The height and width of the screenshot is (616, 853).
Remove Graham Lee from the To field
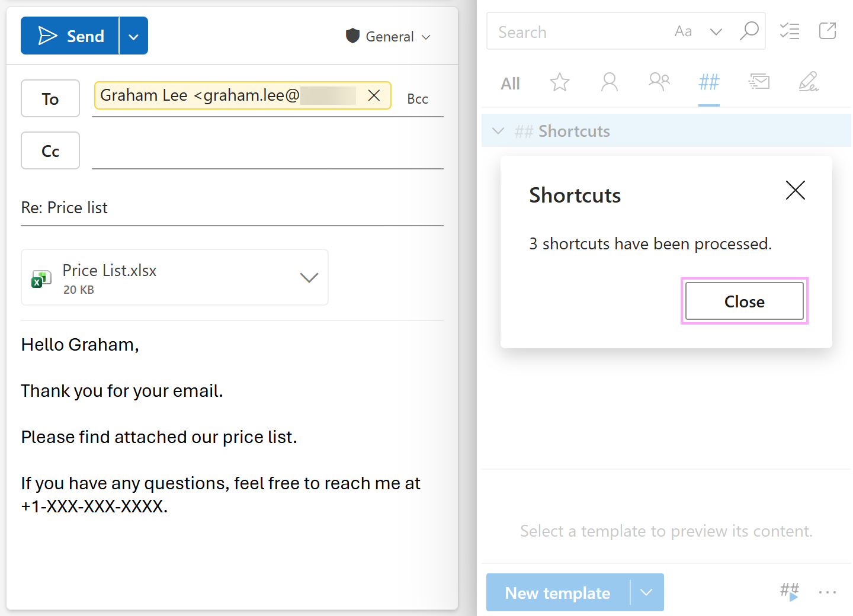pyautogui.click(x=374, y=95)
